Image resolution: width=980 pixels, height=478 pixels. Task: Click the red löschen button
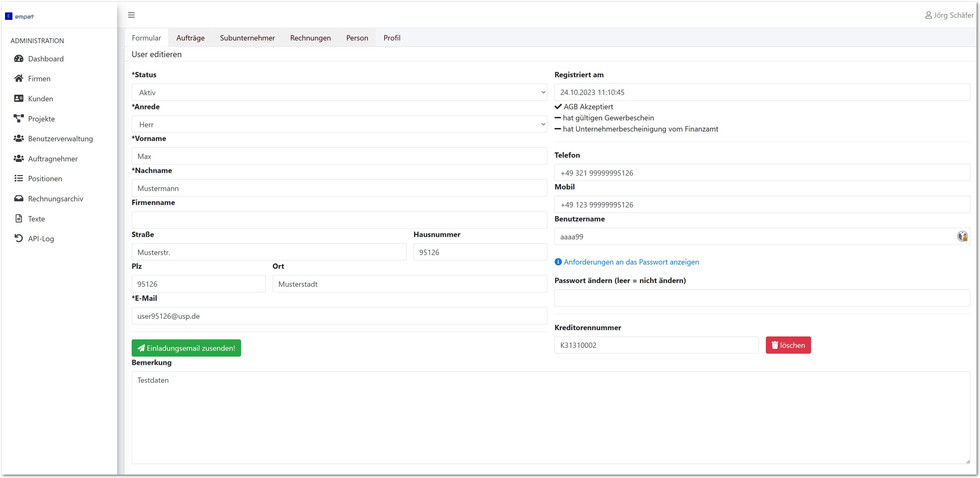[x=788, y=345]
